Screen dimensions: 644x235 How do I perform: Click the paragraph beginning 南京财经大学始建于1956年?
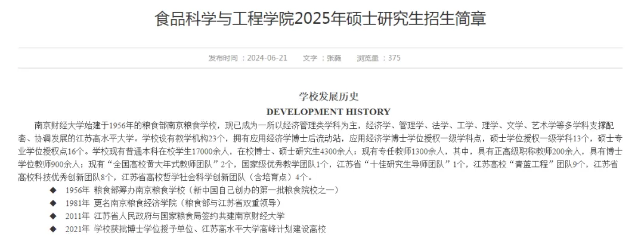click(x=320, y=151)
